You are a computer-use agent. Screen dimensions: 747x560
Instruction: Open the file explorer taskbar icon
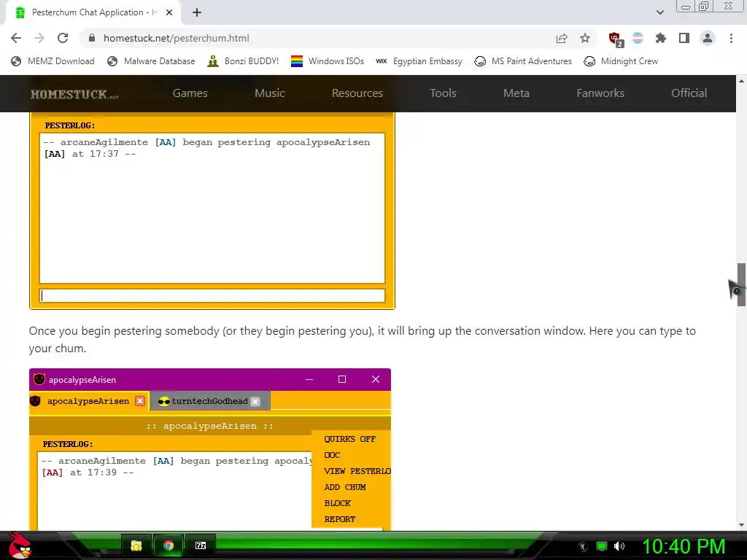pyautogui.click(x=136, y=545)
